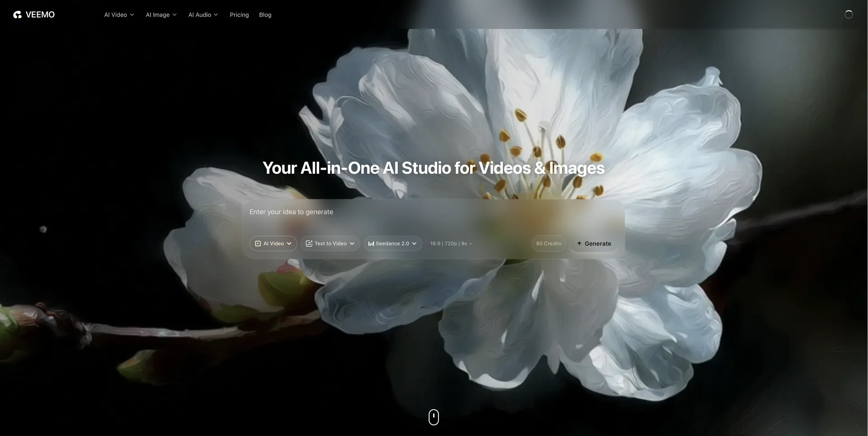Open the AI Image navigation menu
Screen dimensions: 868x436
coord(161,15)
